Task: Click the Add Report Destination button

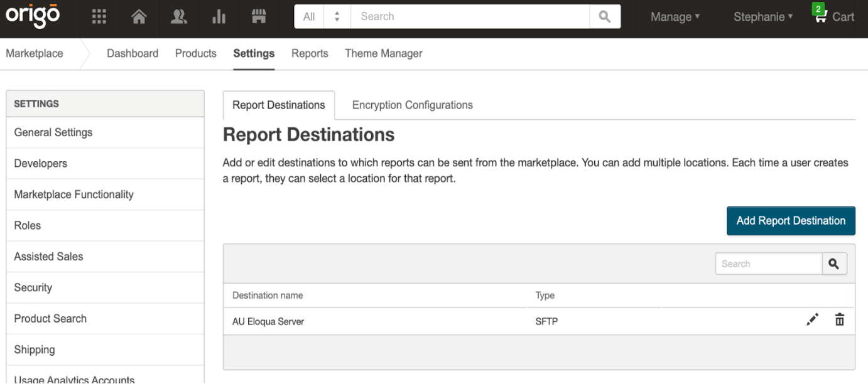Action: [x=791, y=221]
